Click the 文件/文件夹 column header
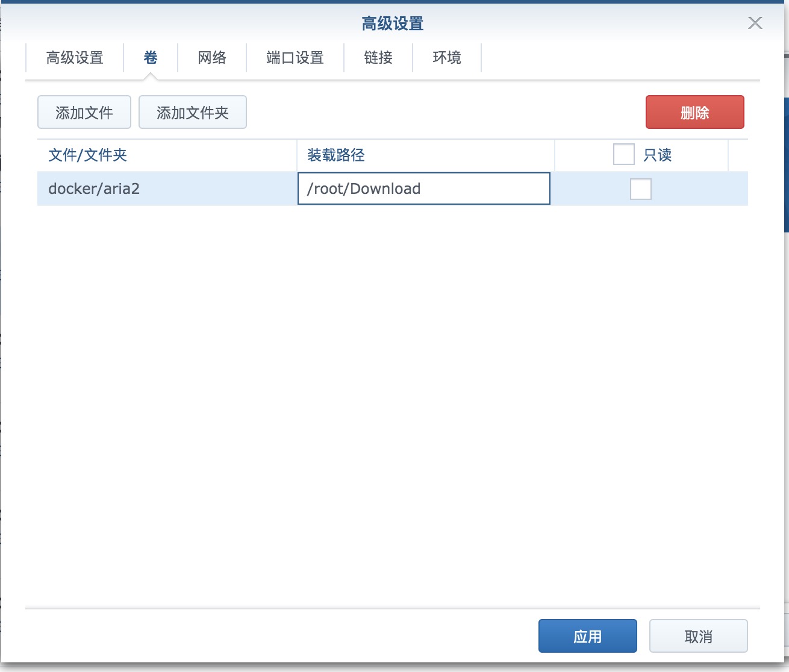The height and width of the screenshot is (672, 789). click(167, 155)
